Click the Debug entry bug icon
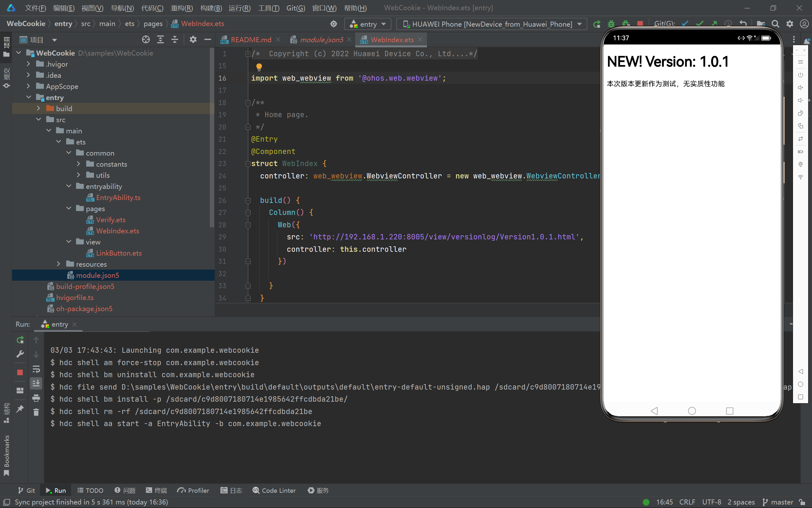This screenshot has height=508, width=812. click(x=611, y=24)
